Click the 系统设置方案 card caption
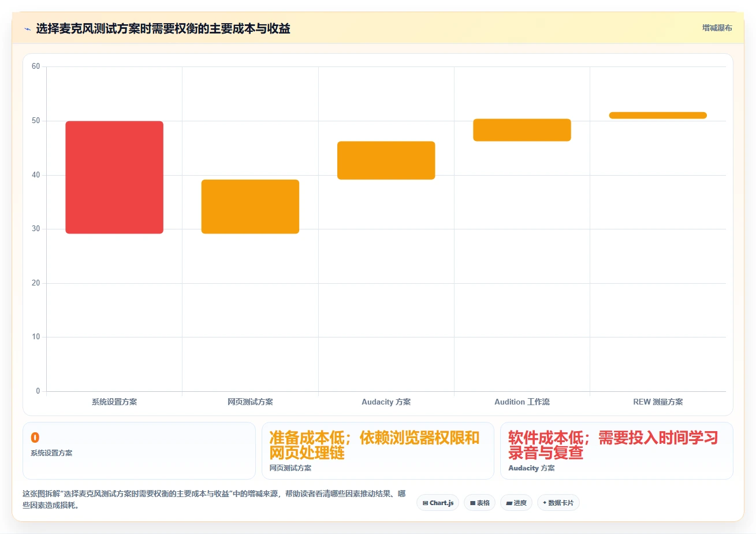The height and width of the screenshot is (534, 756). tap(51, 453)
